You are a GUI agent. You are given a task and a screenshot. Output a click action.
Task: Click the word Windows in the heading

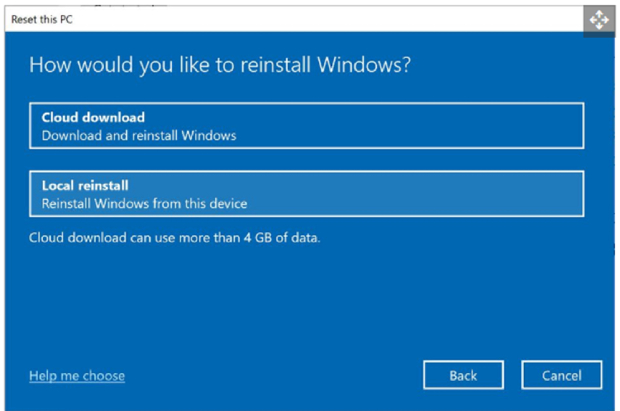pos(361,66)
